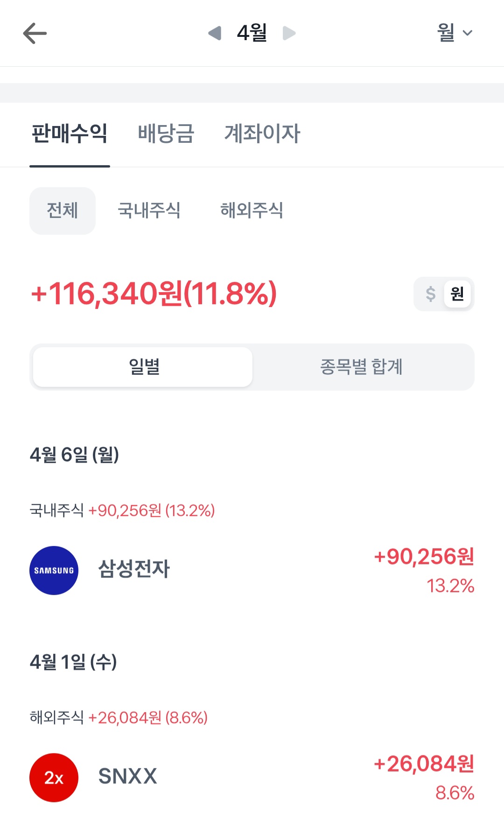Open the 배당금 tab
Image resolution: width=504 pixels, height=814 pixels.
166,133
